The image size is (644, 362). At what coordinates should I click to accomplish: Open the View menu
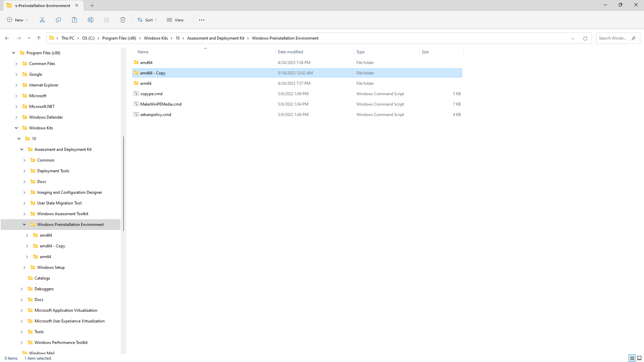click(x=175, y=20)
